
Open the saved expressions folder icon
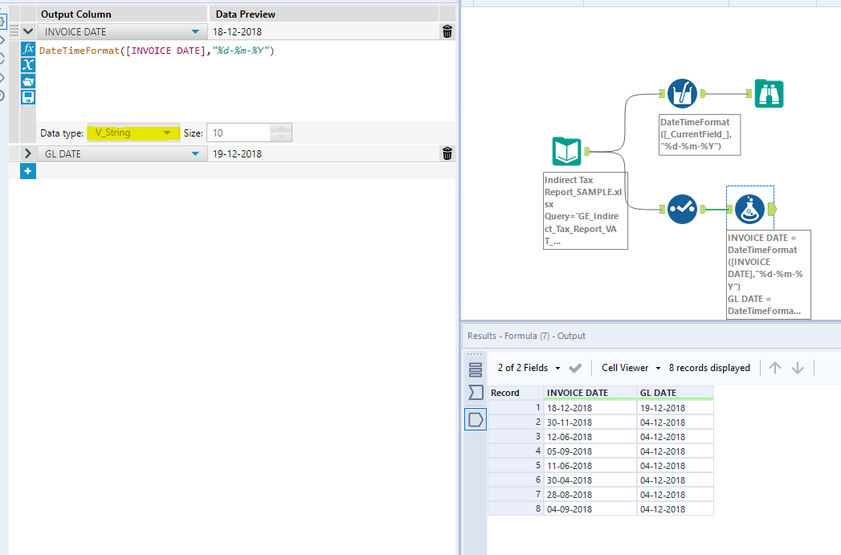28,82
